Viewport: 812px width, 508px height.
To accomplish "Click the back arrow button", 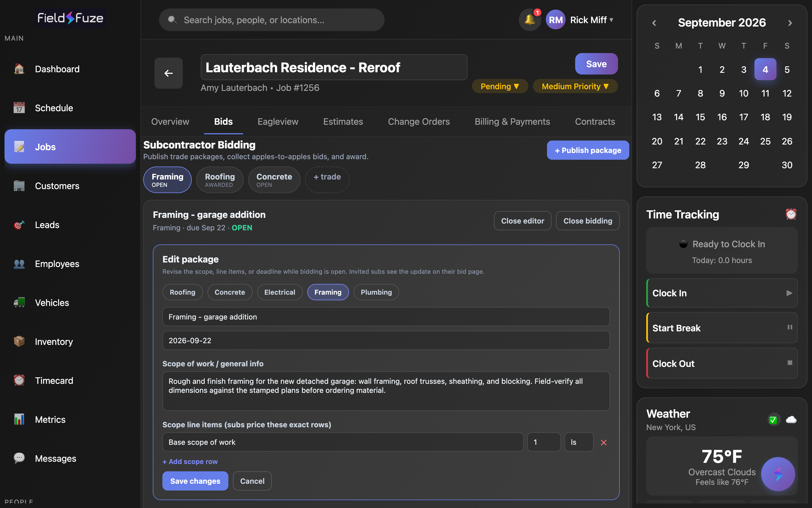I will coord(168,73).
